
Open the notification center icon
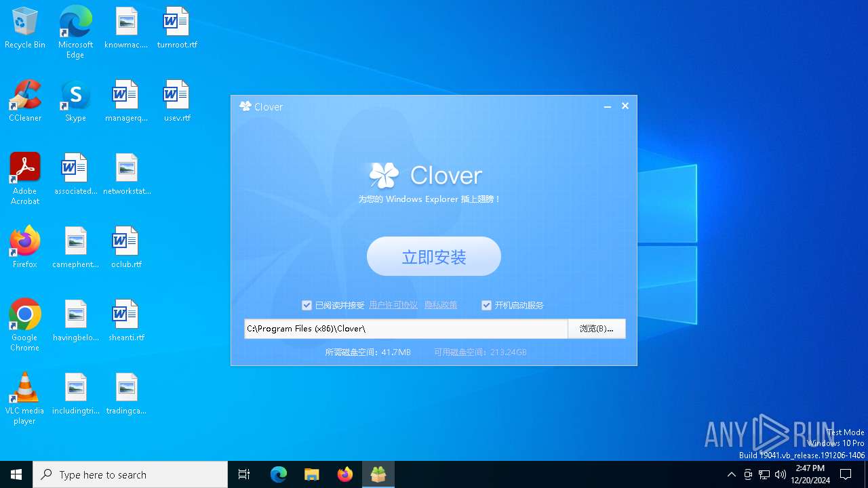[846, 474]
